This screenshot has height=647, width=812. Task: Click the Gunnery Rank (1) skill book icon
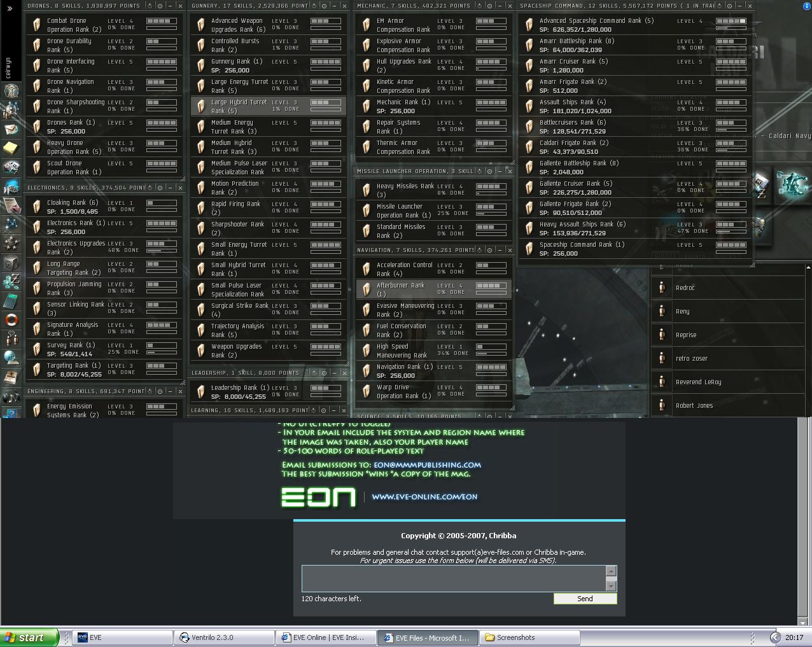201,66
